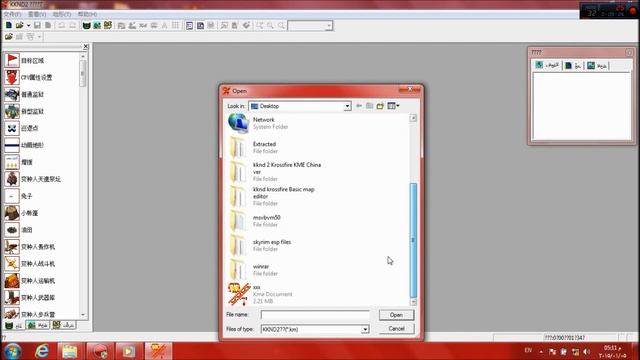Viewport: 640px width, 360px height.
Task: Select the Network system folder
Action: pyautogui.click(x=259, y=123)
